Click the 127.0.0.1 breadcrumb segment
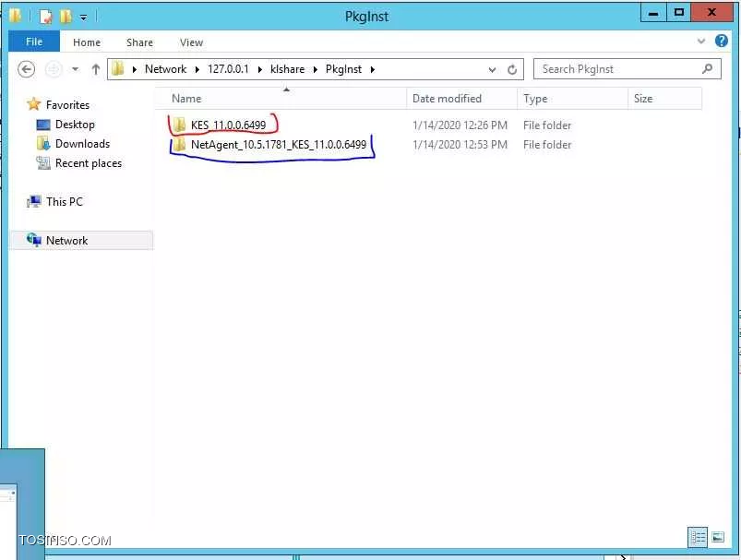This screenshot has height=560, width=741. pos(228,69)
